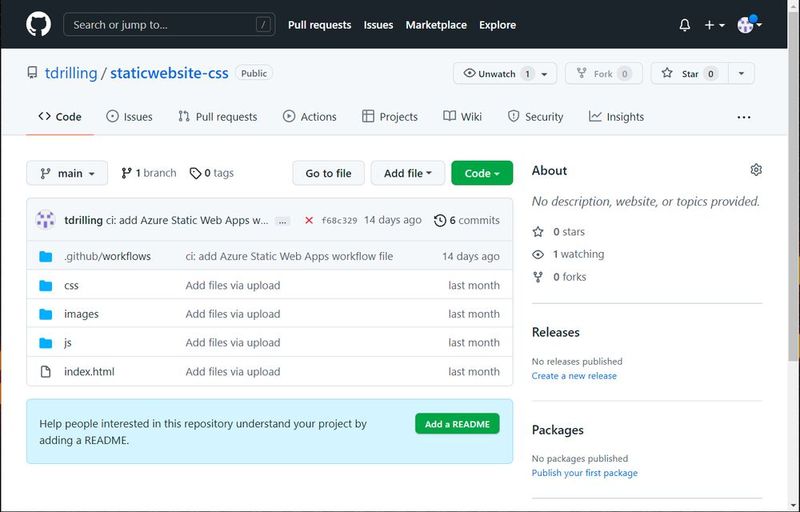Click the red failed-check X icon
The height and width of the screenshot is (512, 800).
click(x=309, y=220)
